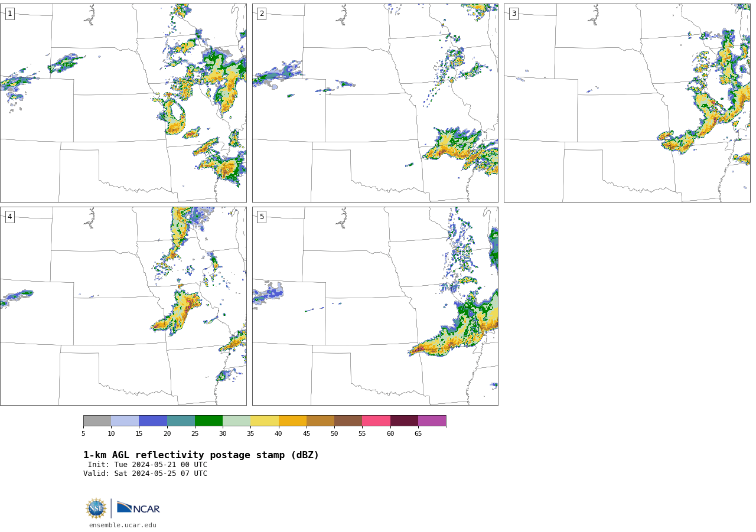Click the brown 50-55 dBZ swatch
756x532 pixels.
(x=348, y=421)
